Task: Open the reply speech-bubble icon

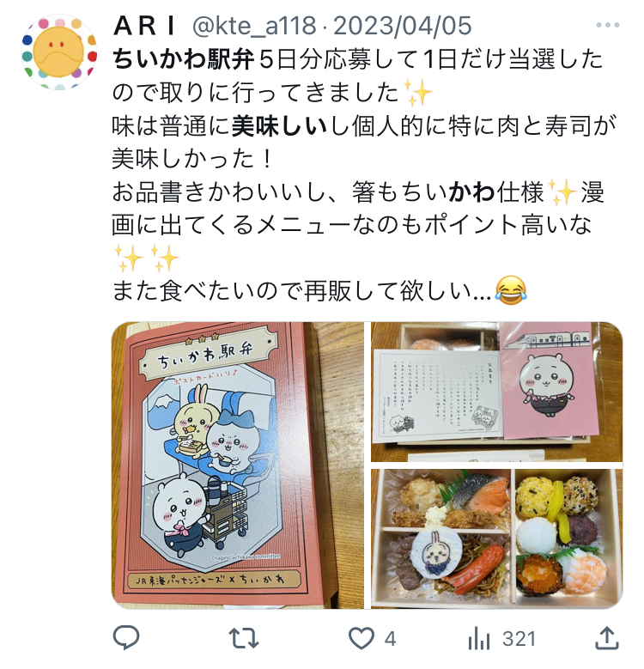Action: 126,638
